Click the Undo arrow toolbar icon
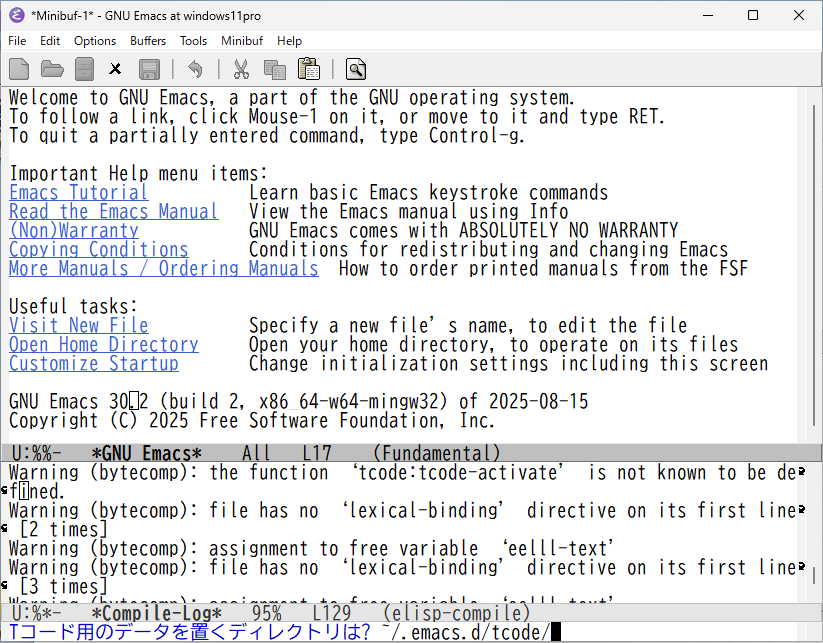This screenshot has width=823, height=643. pyautogui.click(x=195, y=69)
